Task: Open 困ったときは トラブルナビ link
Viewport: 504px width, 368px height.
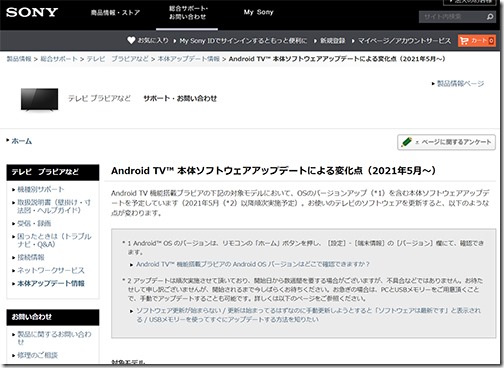Action: tap(54, 240)
